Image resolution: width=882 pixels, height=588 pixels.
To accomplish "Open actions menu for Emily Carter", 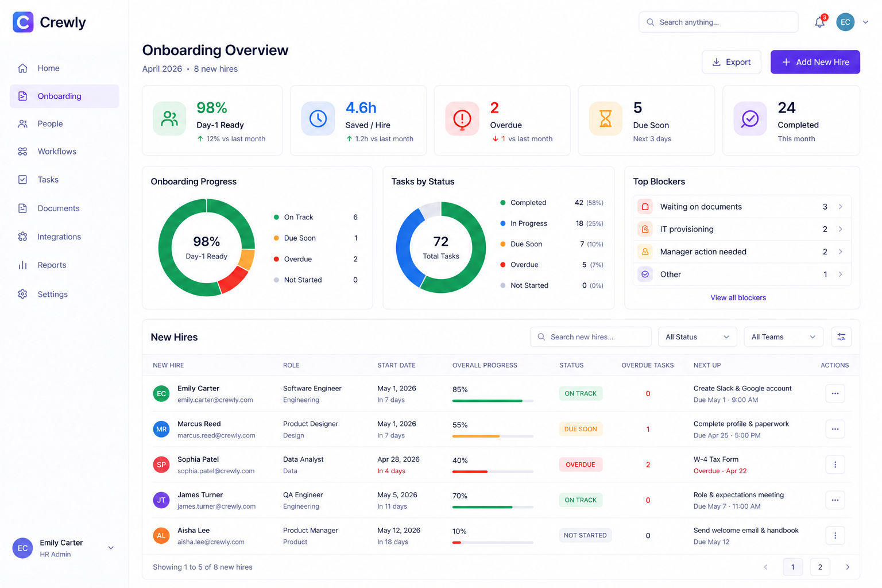I will 835,394.
